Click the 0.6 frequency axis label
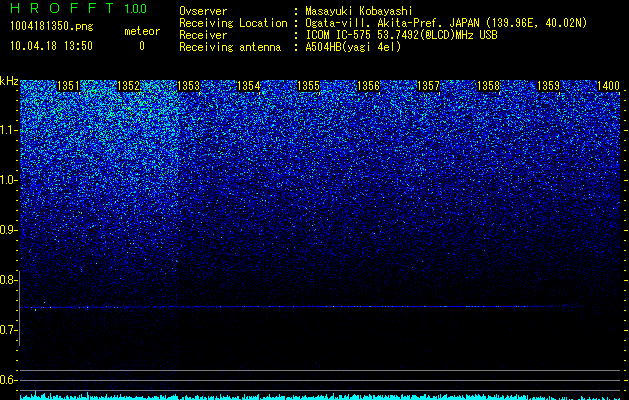 [9, 380]
